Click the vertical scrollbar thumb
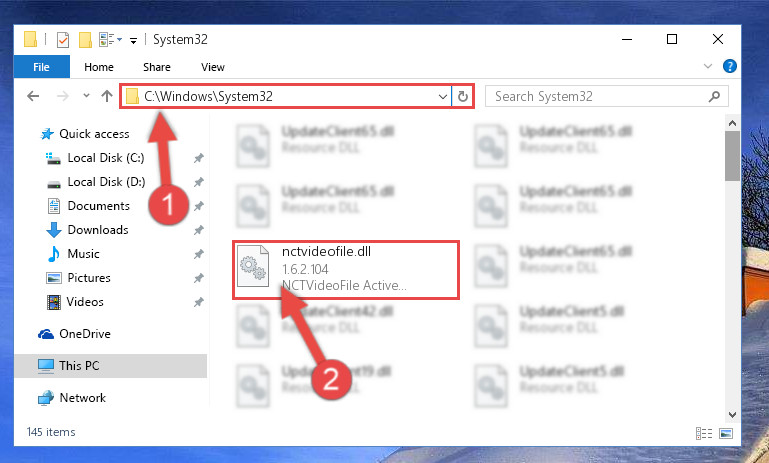The image size is (769, 463). tap(732, 156)
